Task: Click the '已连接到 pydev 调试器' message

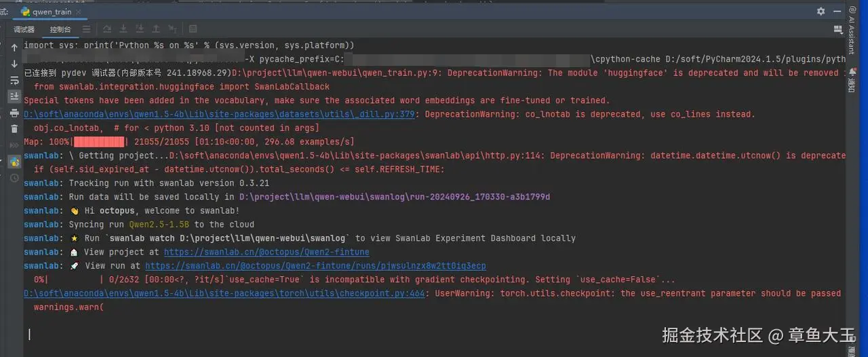Action: (127, 73)
